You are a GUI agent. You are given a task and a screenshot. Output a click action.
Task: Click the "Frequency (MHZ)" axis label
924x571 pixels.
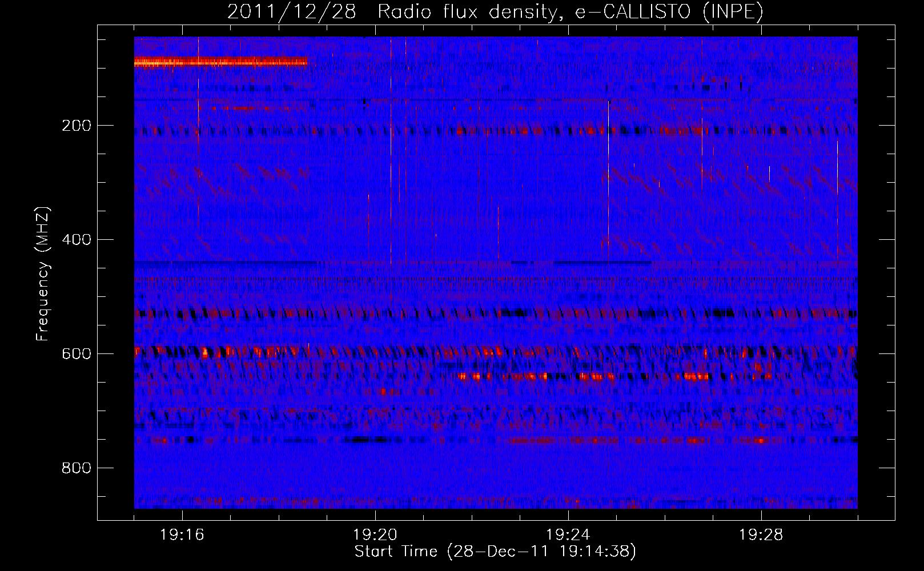point(43,274)
